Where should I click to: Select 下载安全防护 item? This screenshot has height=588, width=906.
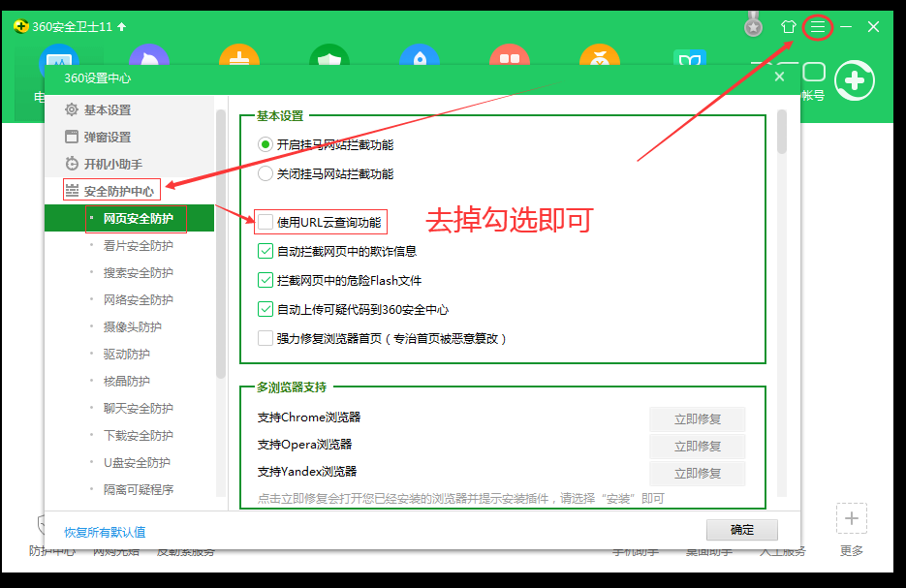(x=139, y=436)
